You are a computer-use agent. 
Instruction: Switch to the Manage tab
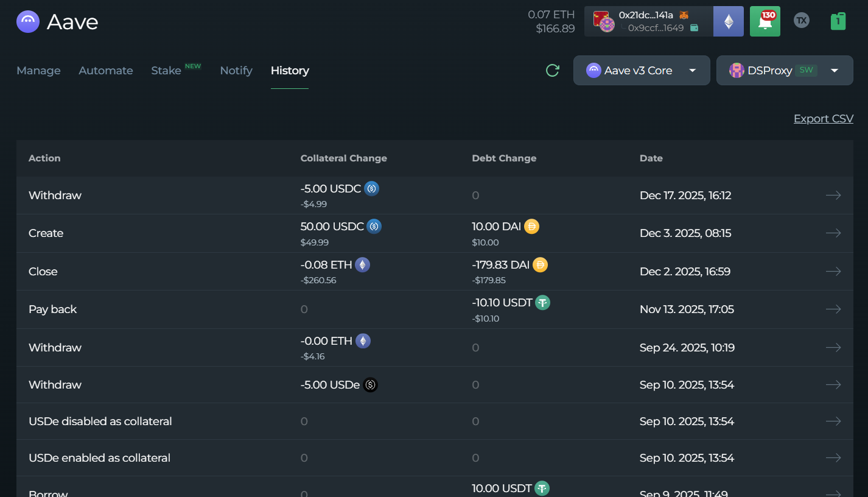click(38, 71)
